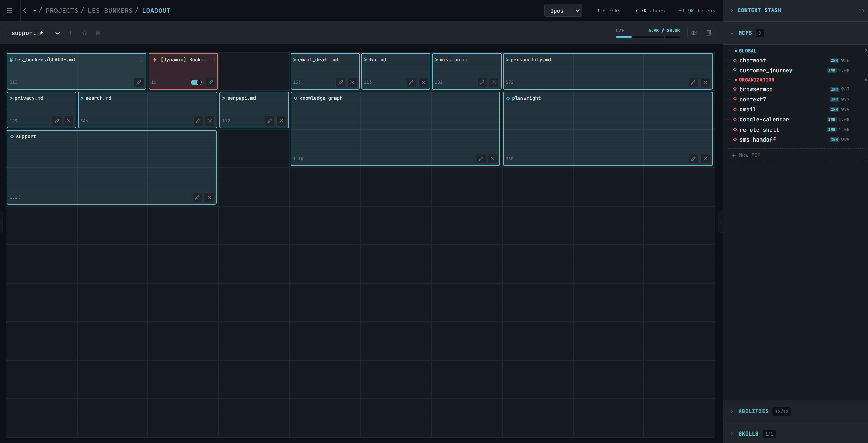This screenshot has height=443, width=868.
Task: Click the trash icon next to loadout selector
Action: coord(98,33)
